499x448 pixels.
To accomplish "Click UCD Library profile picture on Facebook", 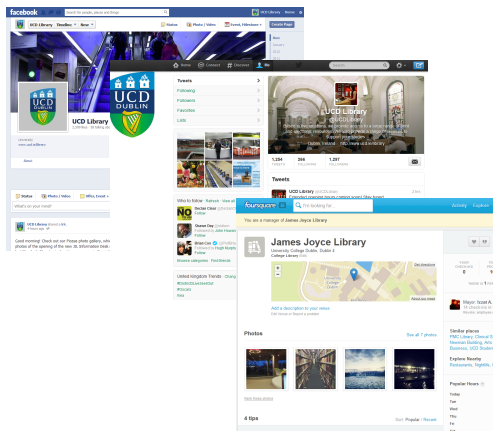I will 43,107.
